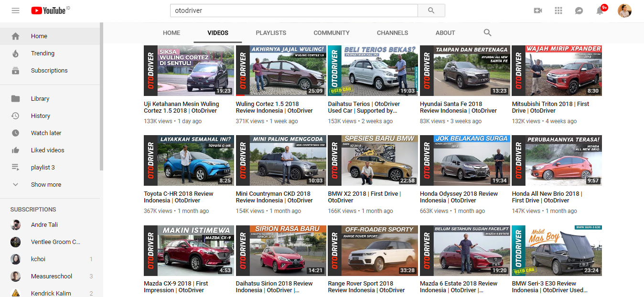Image resolution: width=644 pixels, height=297 pixels.
Task: Click title Toyota C-HR 2018 Review Indonesia
Action: (179, 197)
